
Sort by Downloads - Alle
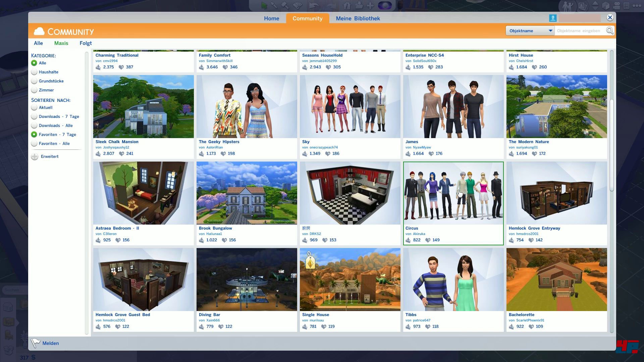click(34, 126)
